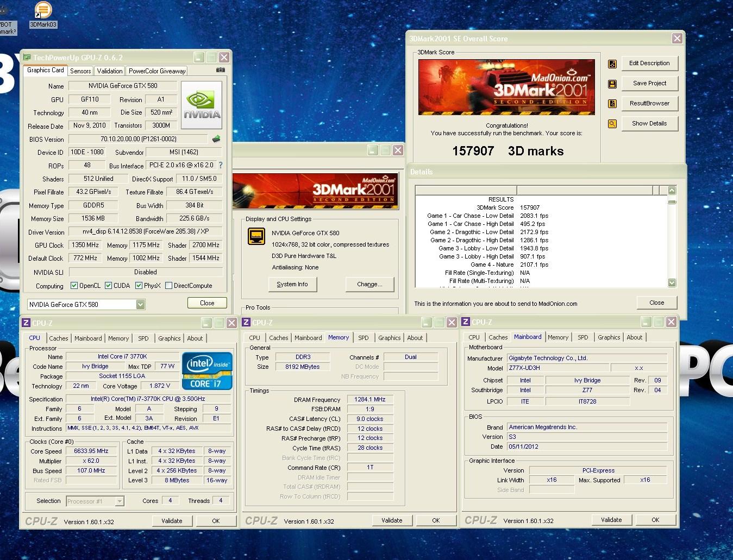The image size is (733, 560).
Task: Click the CPU-Z icon in the Memory window title
Action: (x=247, y=322)
